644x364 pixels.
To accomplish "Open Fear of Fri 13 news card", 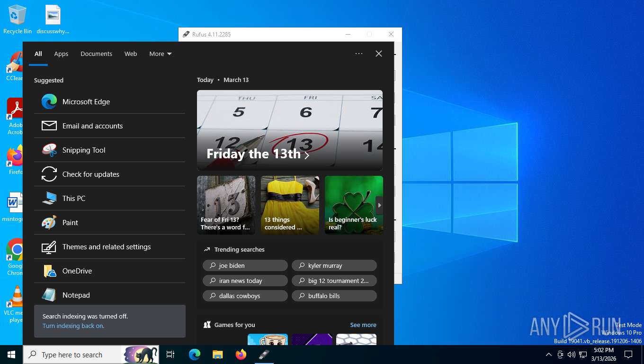I will [x=226, y=205].
